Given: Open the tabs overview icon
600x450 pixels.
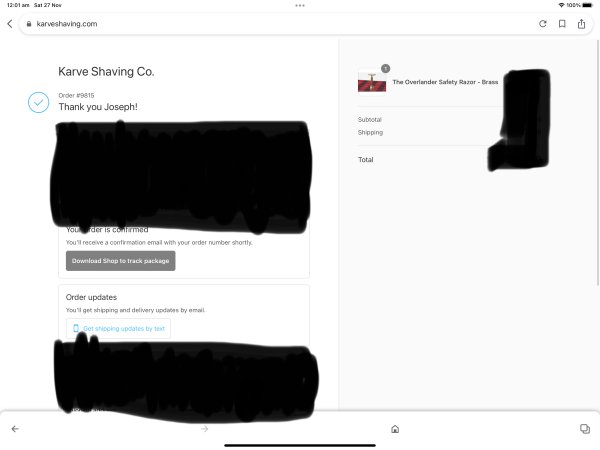Looking at the screenshot, I should 585,429.
